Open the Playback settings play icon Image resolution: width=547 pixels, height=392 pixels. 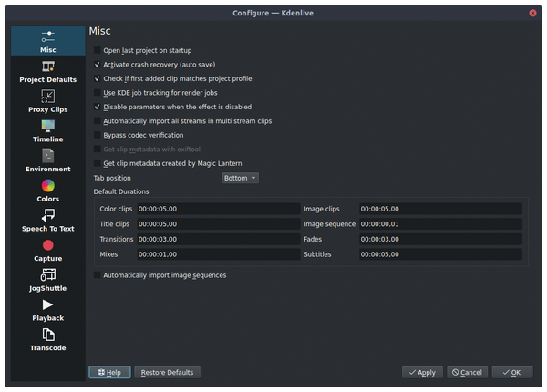pyautogui.click(x=47, y=304)
